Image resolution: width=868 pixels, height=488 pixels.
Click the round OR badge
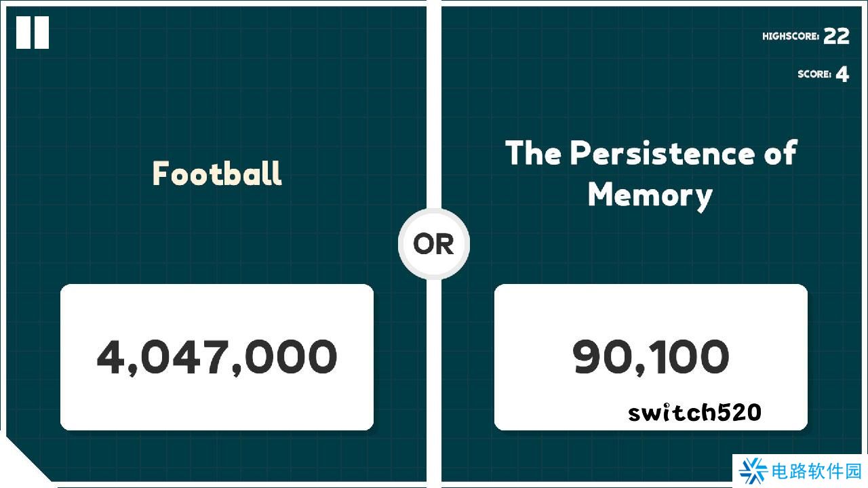(433, 244)
